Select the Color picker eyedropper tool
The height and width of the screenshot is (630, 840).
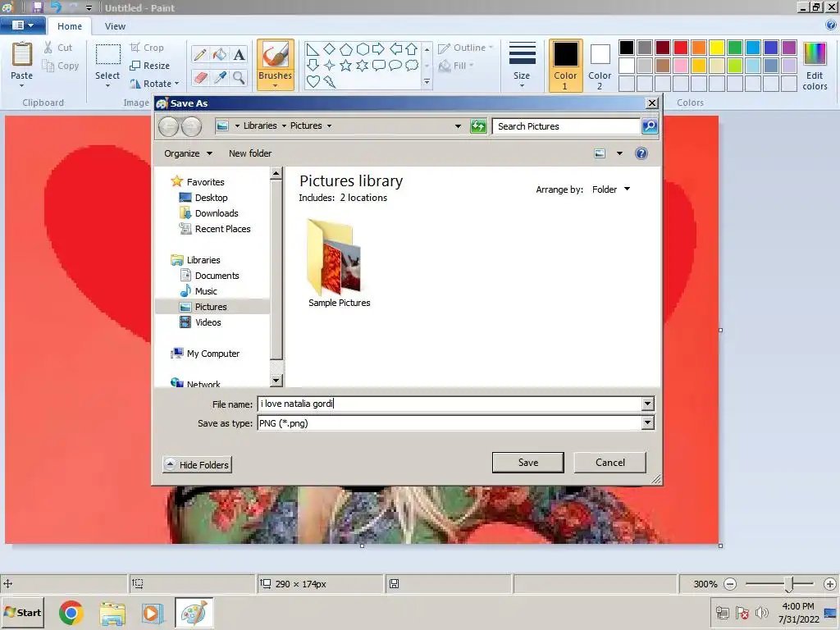(x=219, y=78)
